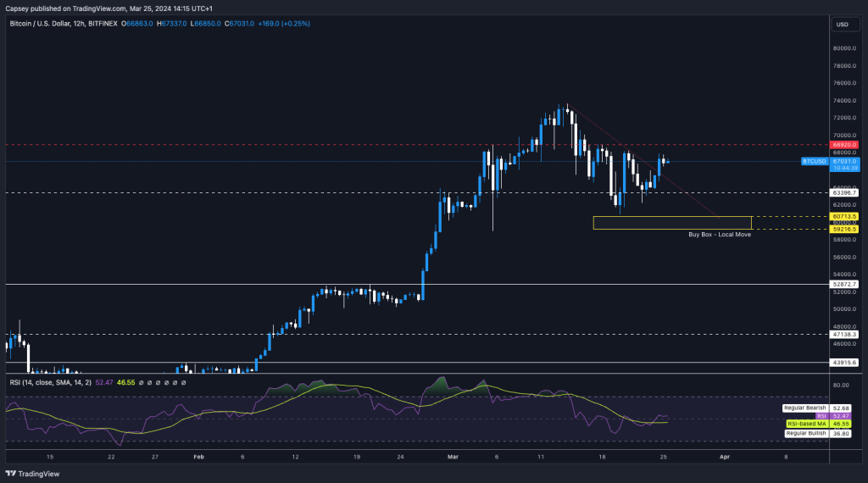Click the TradingView logo in the footer
Image resolution: width=868 pixels, height=483 pixels.
coord(33,474)
